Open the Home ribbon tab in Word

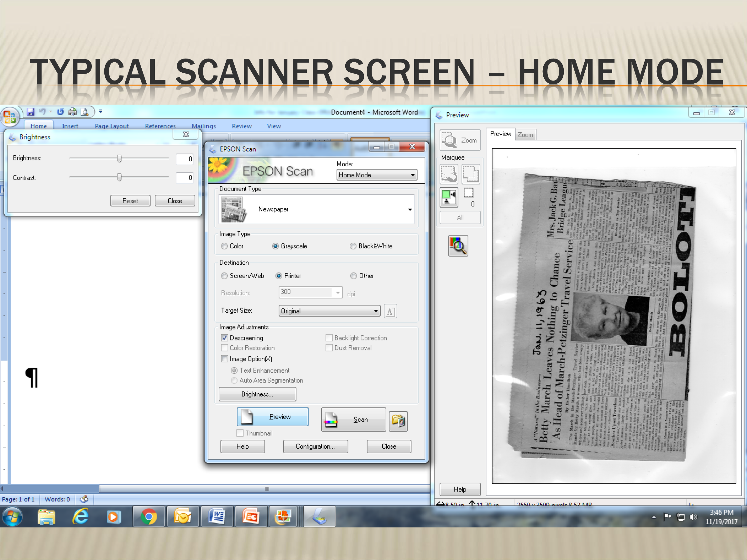point(39,126)
